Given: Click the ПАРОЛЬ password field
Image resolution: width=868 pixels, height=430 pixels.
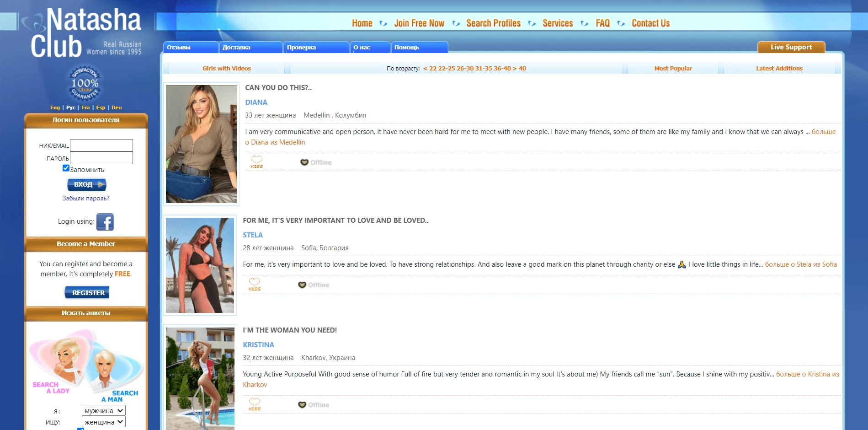Looking at the screenshot, I should 101,158.
